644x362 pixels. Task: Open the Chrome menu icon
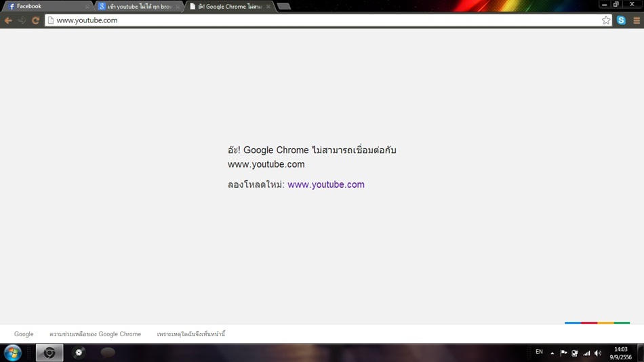click(x=637, y=20)
